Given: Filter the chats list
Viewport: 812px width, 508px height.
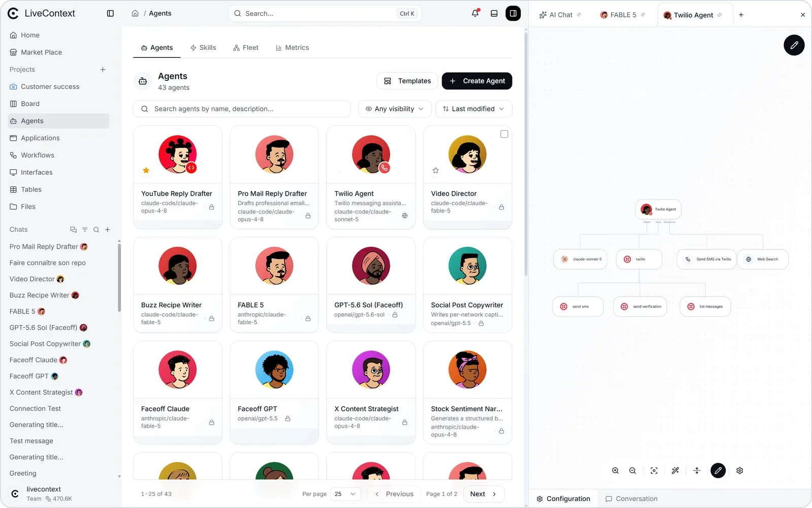Looking at the screenshot, I should coord(85,230).
